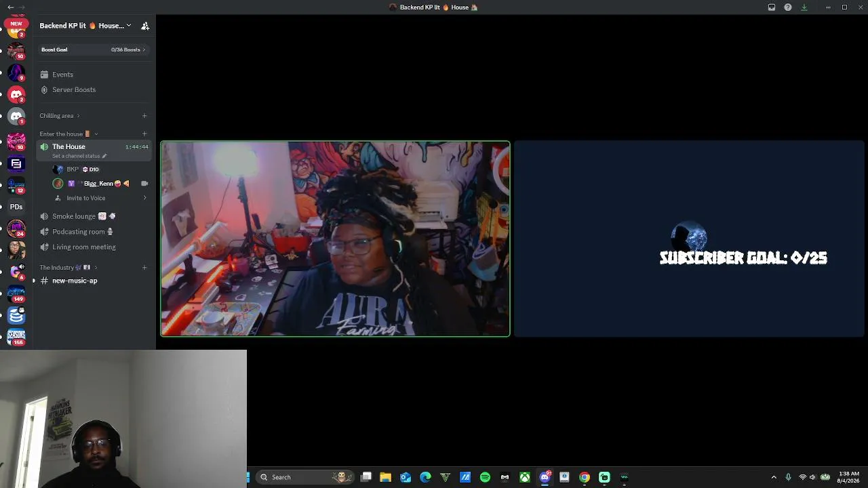Image resolution: width=868 pixels, height=488 pixels.
Task: Open Outlook from the taskbar
Action: (x=406, y=477)
